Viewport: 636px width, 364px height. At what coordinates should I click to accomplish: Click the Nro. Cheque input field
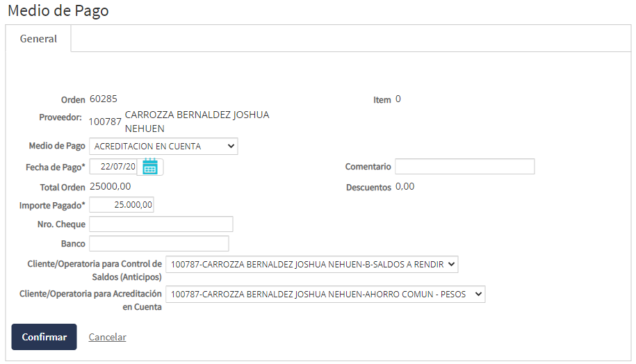click(161, 224)
